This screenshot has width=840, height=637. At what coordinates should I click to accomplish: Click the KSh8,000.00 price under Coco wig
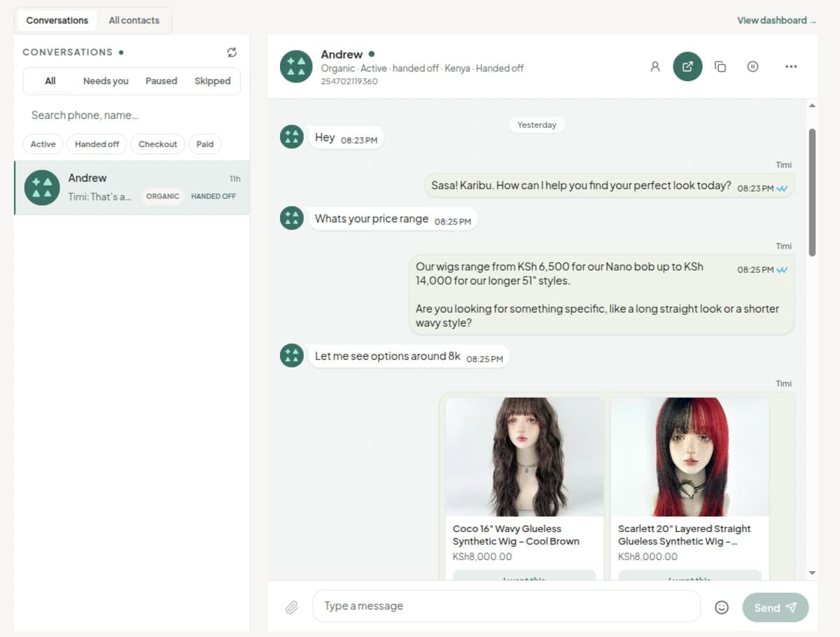point(482,556)
